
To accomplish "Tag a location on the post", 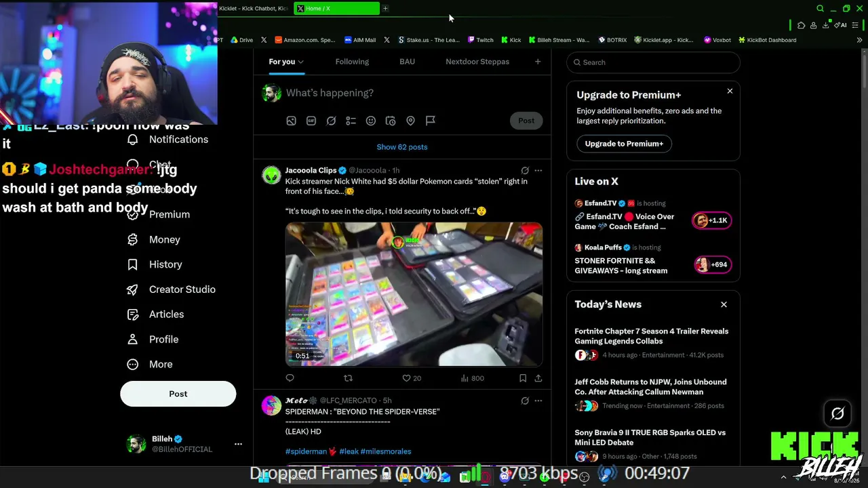I will click(410, 121).
